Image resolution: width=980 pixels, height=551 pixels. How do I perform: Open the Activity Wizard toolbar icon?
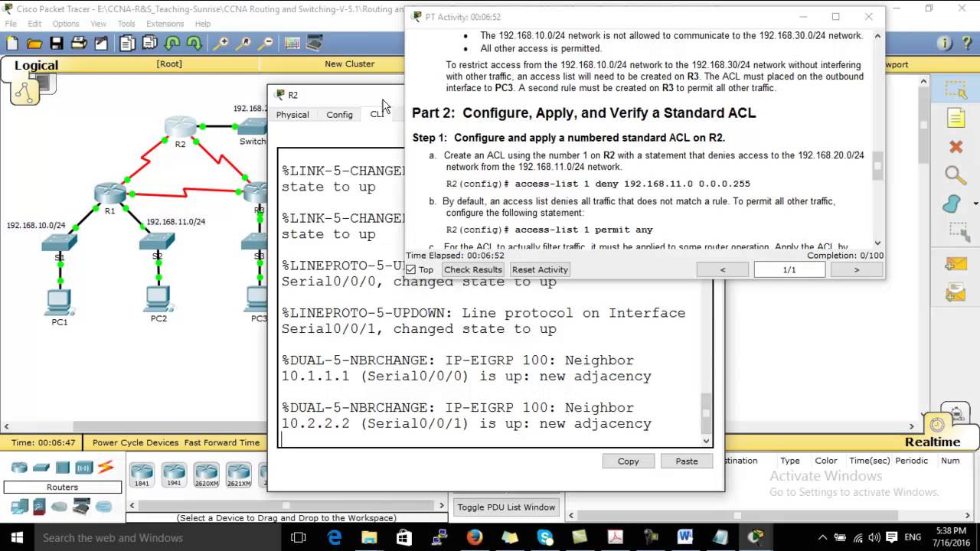(x=101, y=44)
